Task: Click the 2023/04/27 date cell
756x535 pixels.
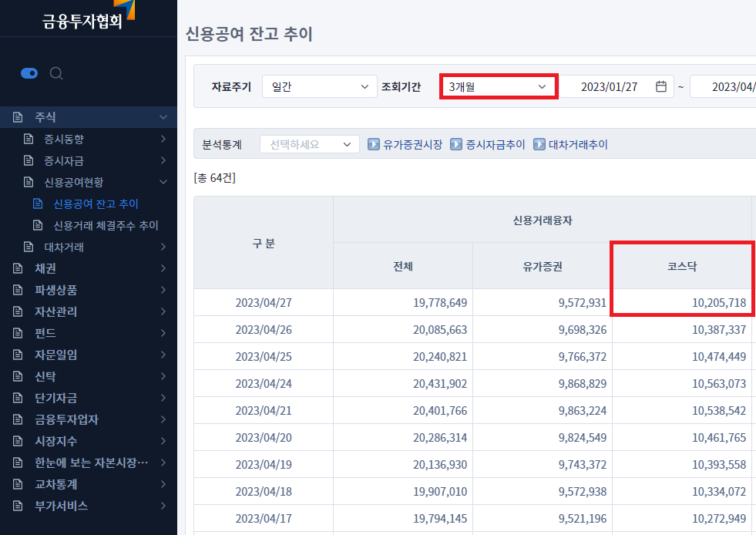Action: click(264, 302)
